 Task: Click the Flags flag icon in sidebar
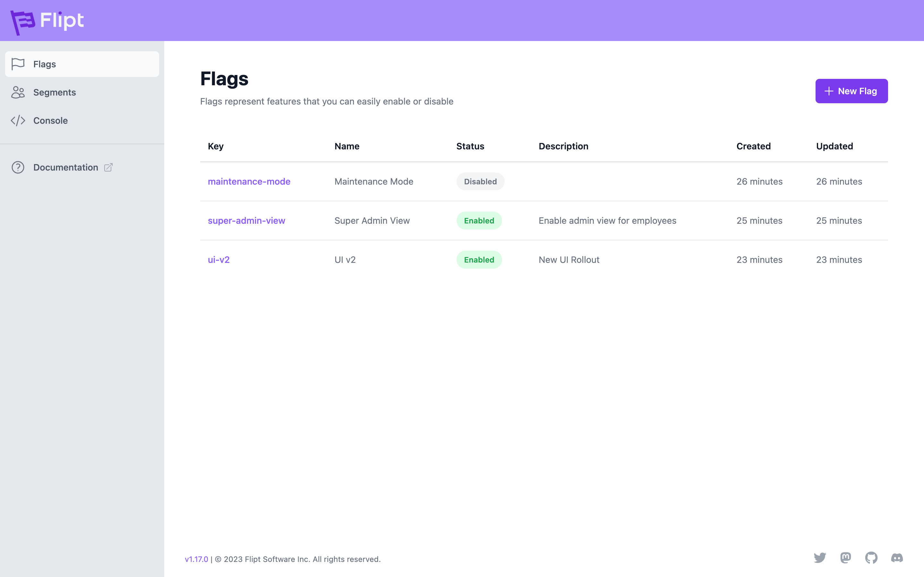[x=18, y=64]
